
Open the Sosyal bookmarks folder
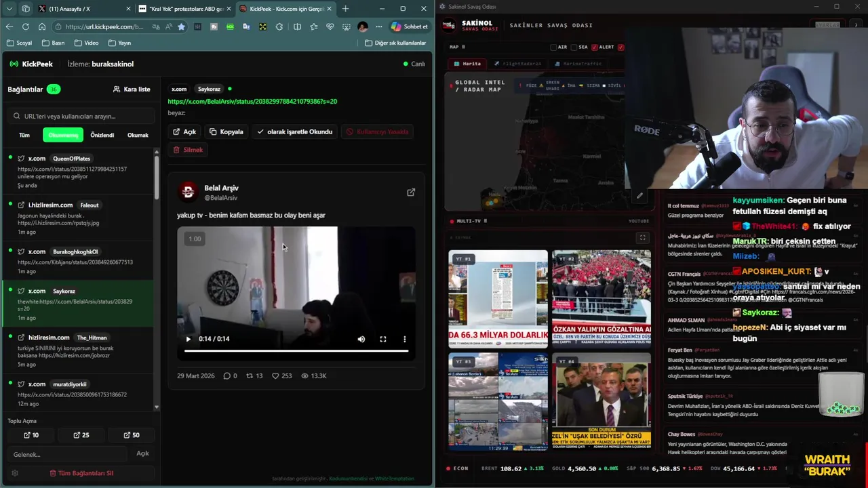tap(19, 43)
